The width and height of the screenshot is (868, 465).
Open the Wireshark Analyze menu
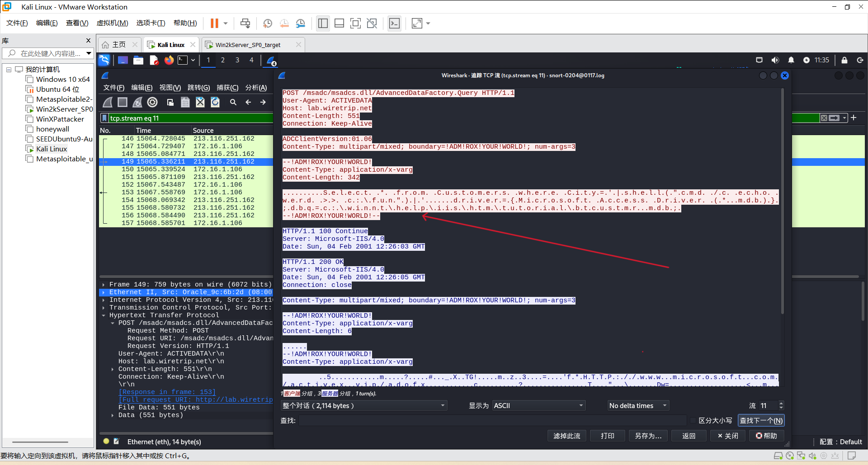tap(256, 88)
